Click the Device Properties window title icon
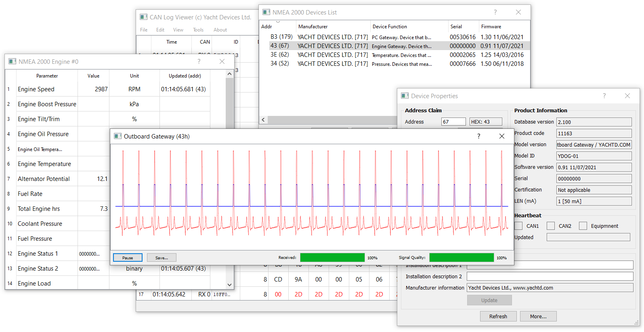644x332 pixels. point(405,96)
